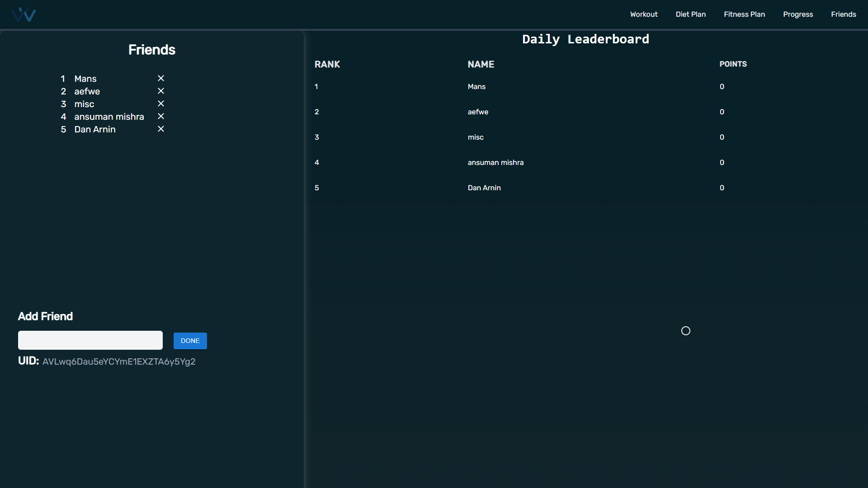Click Dan Arnin in the leaderboard table
868x488 pixels.
pos(484,188)
